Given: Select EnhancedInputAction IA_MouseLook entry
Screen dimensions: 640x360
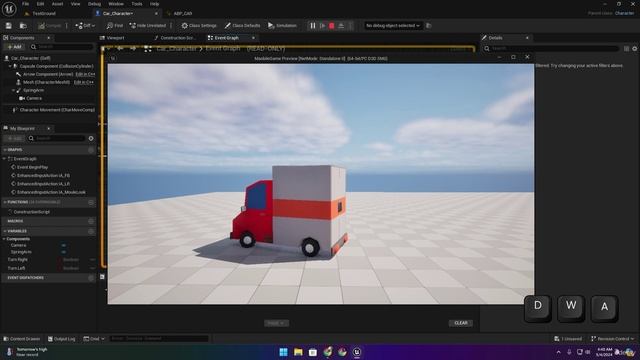Looking at the screenshot, I should [x=51, y=192].
